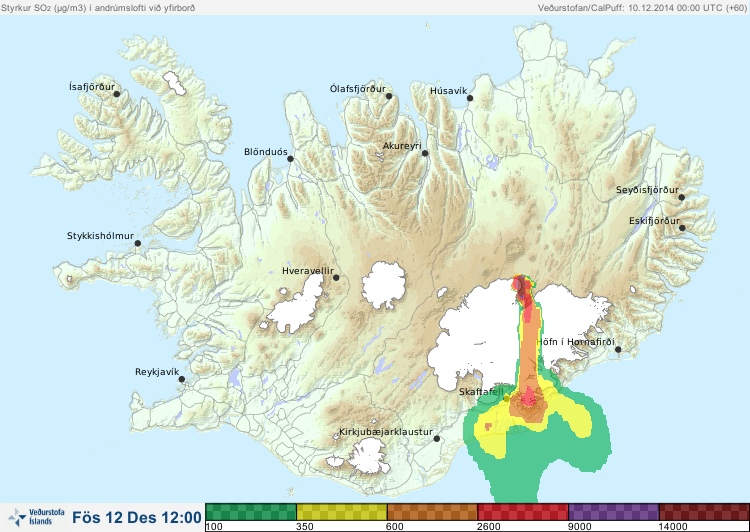
Task: Click the orange 600 legend swatch
Action: [x=432, y=512]
